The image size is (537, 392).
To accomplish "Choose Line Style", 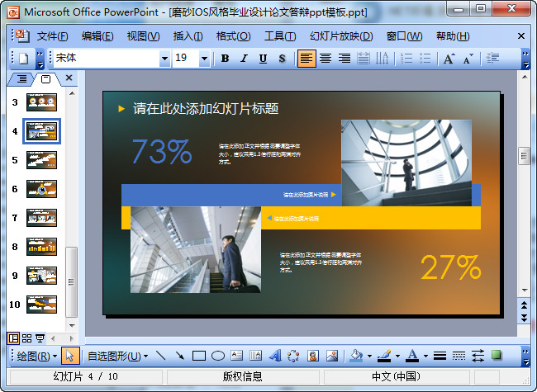I will [x=440, y=356].
